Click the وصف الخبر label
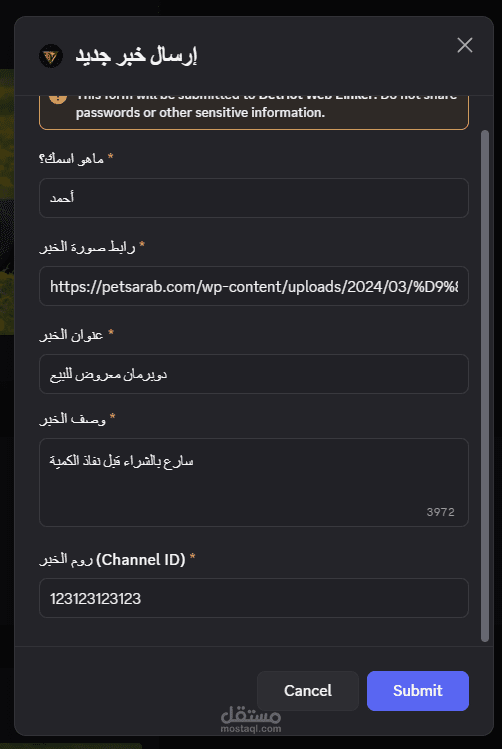This screenshot has height=749, width=502. click(x=77, y=419)
